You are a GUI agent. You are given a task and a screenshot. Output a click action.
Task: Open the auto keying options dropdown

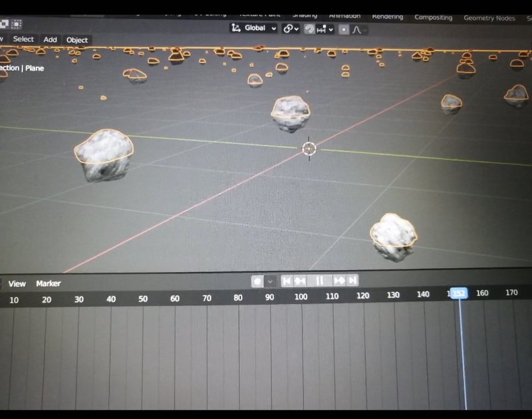pos(270,281)
